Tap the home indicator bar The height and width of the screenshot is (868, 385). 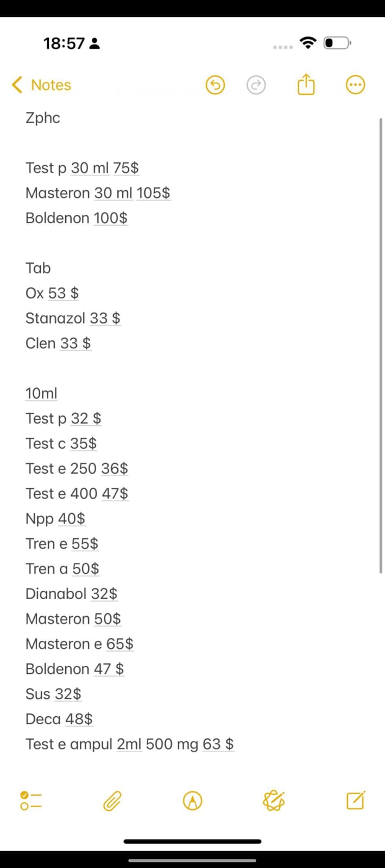pos(192,841)
